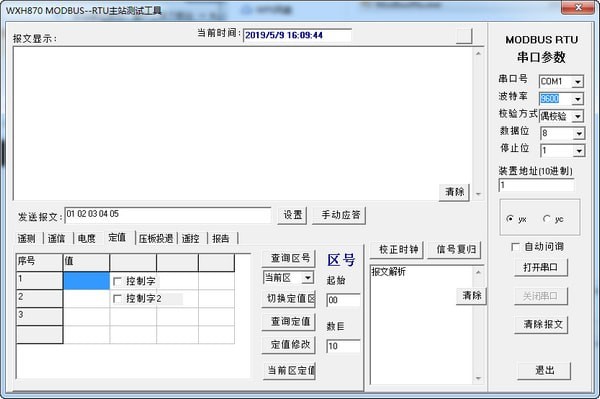Switch to the 遥测 tab
Screen dimensions: 600x399
point(26,239)
